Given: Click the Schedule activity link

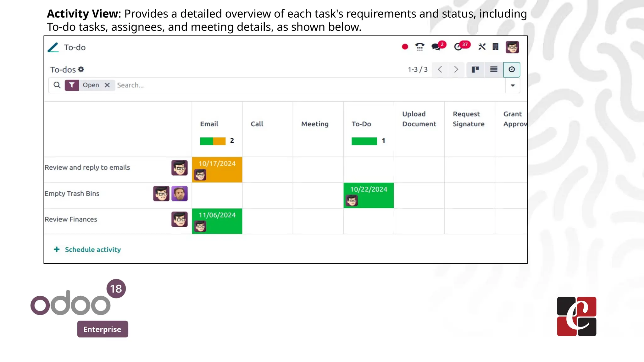Looking at the screenshot, I should pos(87,250).
